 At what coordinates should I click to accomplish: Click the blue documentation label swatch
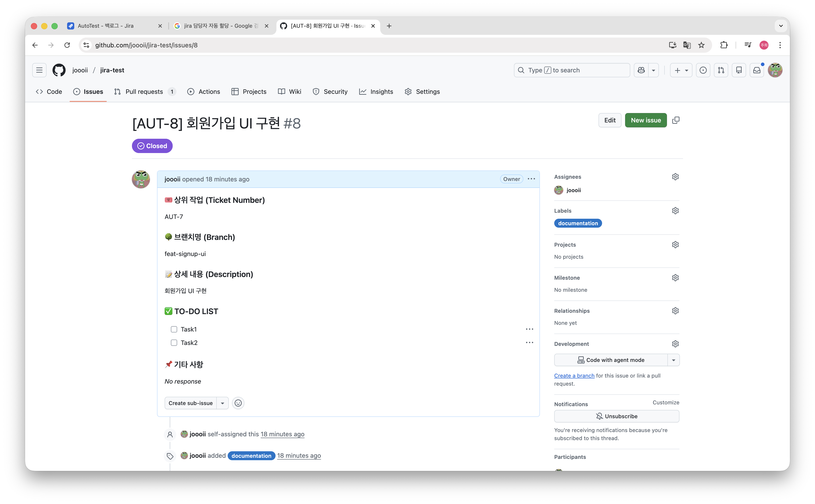[578, 223]
